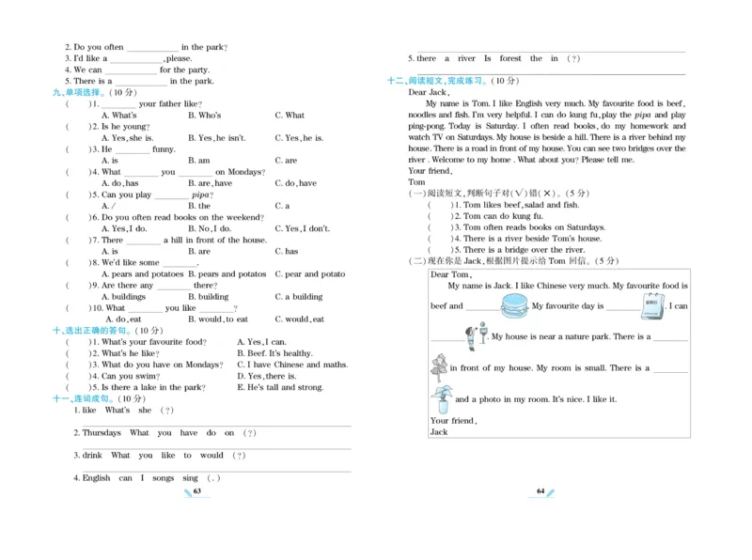Click the blank after 'beef and' in the letter
Viewport: 752px width, 560px height.
[x=481, y=308]
